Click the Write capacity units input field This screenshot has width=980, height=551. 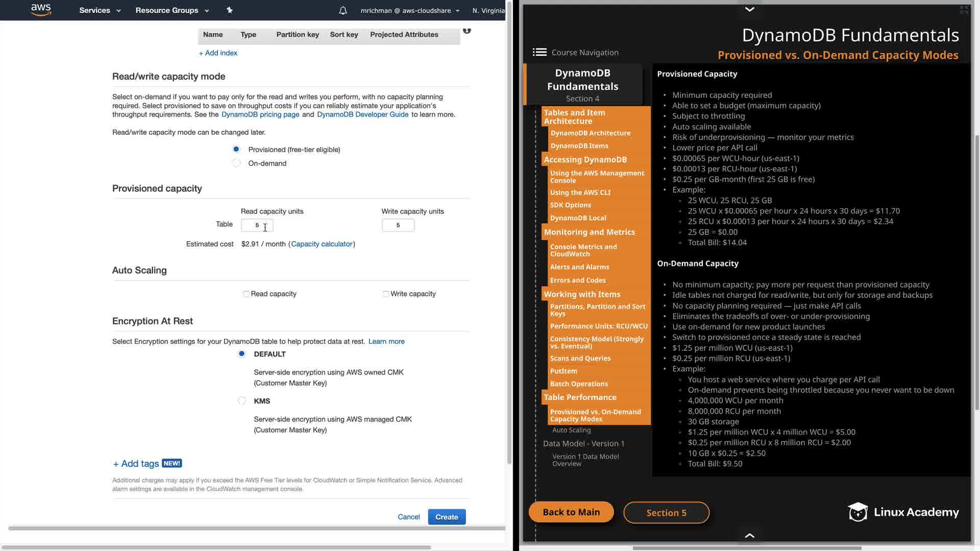pyautogui.click(x=398, y=225)
